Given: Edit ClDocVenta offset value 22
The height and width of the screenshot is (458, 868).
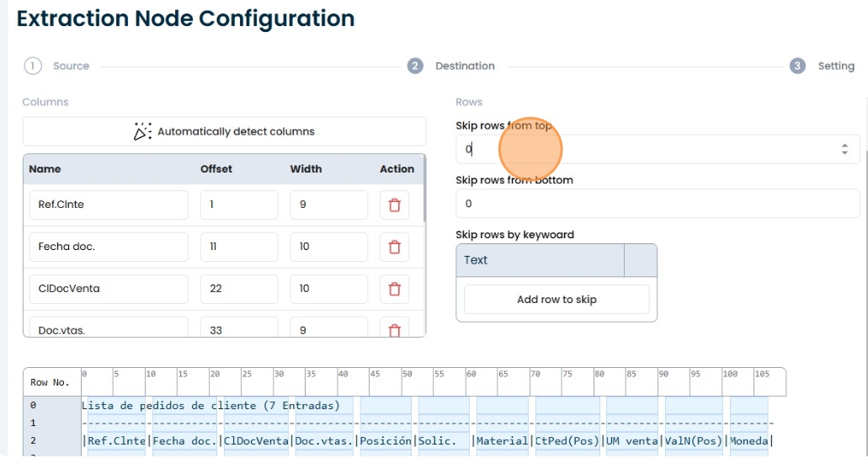Looking at the screenshot, I should 239,289.
